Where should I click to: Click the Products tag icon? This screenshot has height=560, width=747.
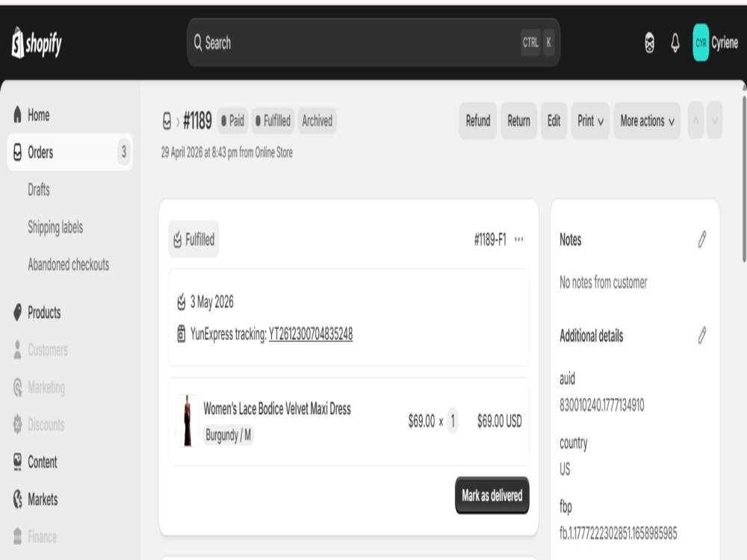pos(18,312)
